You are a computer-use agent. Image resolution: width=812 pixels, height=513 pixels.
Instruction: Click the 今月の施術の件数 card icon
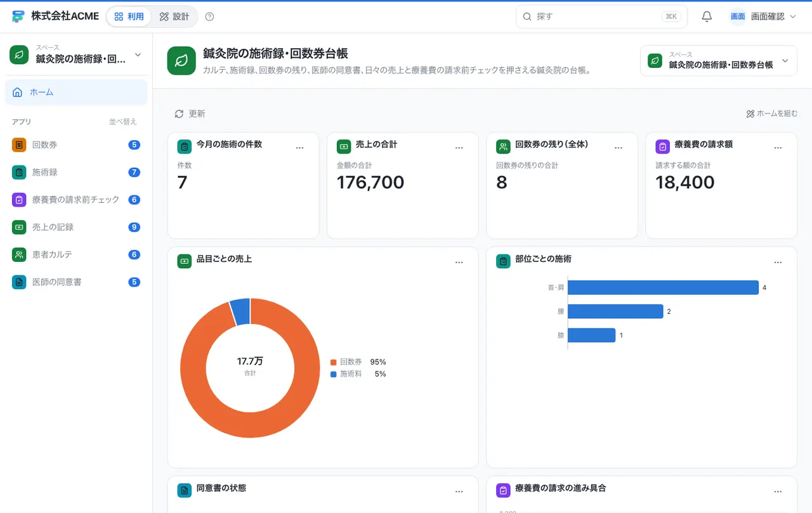tap(185, 146)
